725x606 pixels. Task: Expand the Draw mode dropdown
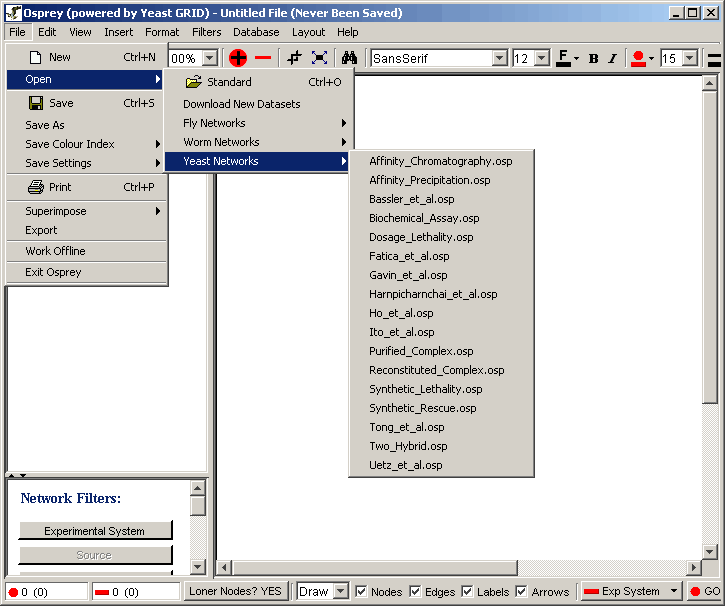tap(340, 592)
